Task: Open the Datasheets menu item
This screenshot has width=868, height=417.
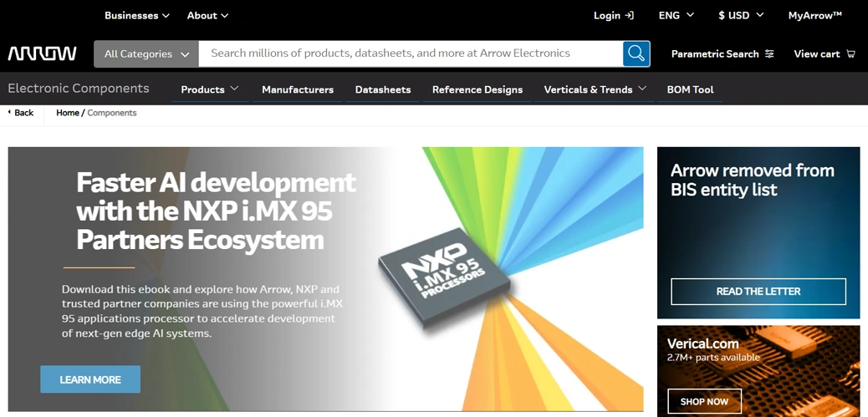Action: (383, 89)
